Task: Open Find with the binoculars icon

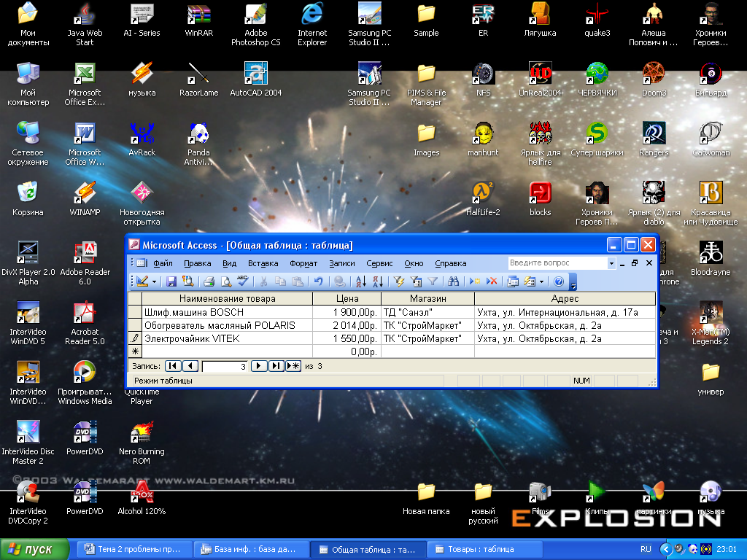Action: point(453,281)
